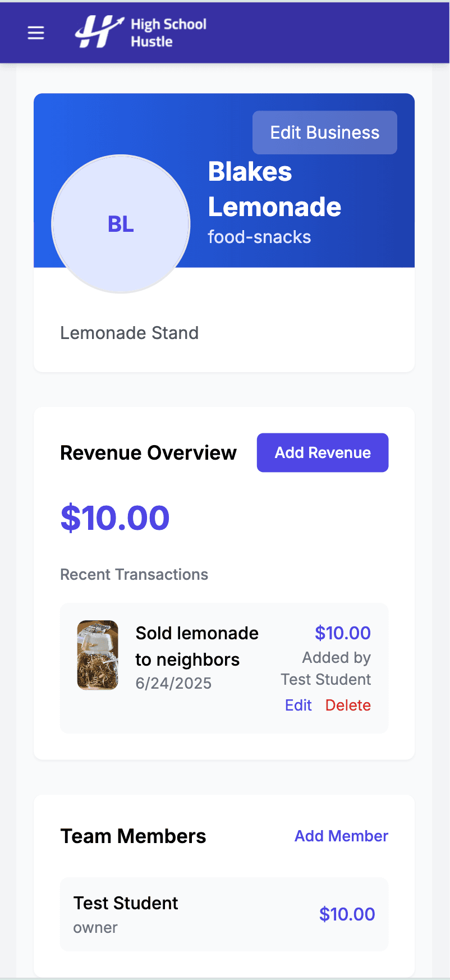Click the Add Revenue button

pos(323,452)
